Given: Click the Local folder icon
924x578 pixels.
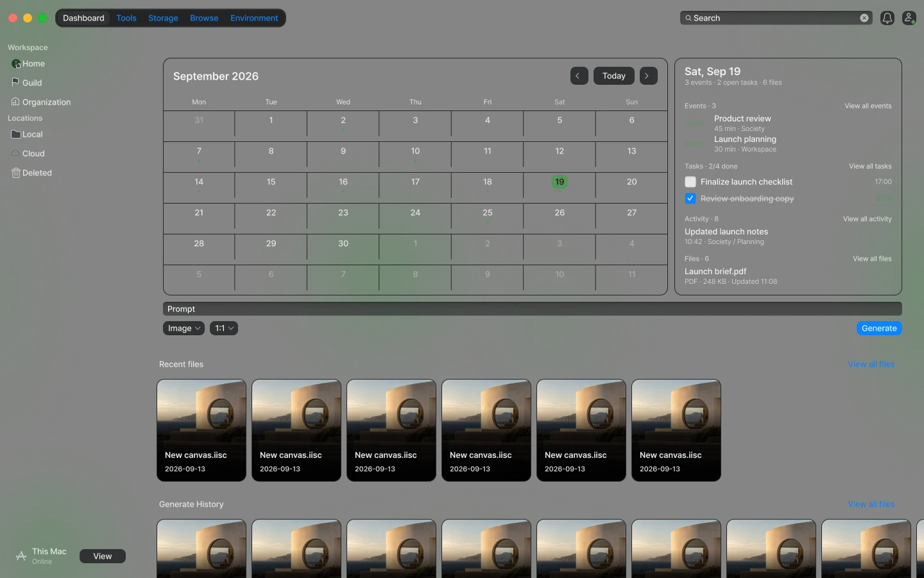Looking at the screenshot, I should [16, 134].
